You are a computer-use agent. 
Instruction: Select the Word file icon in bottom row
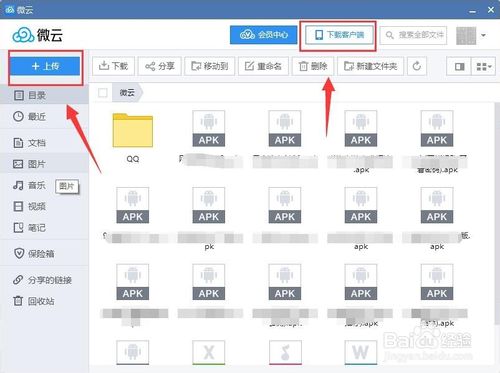361,352
